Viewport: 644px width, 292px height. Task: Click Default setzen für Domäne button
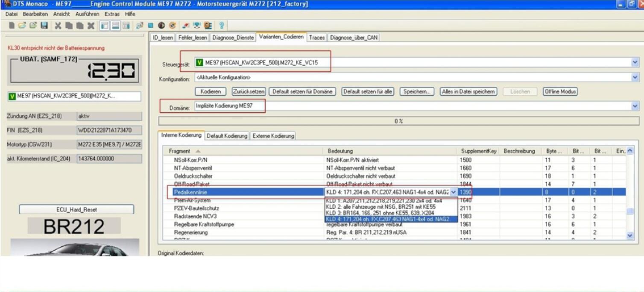coord(302,91)
